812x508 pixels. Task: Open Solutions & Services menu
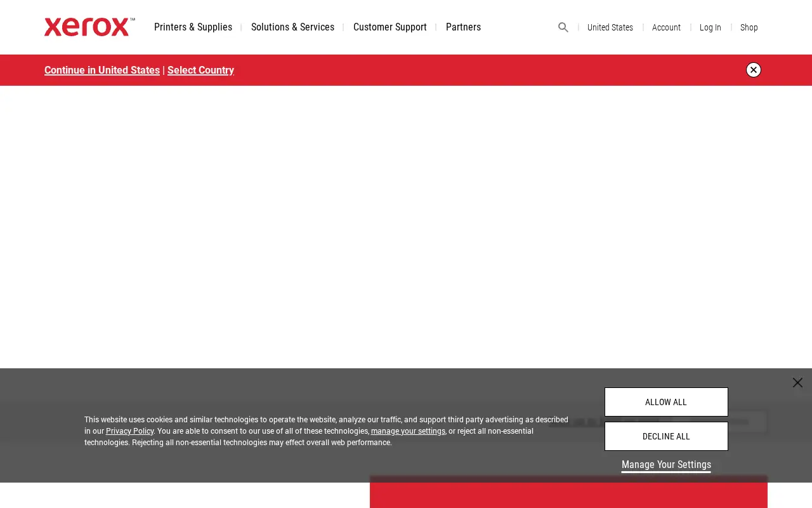click(292, 27)
